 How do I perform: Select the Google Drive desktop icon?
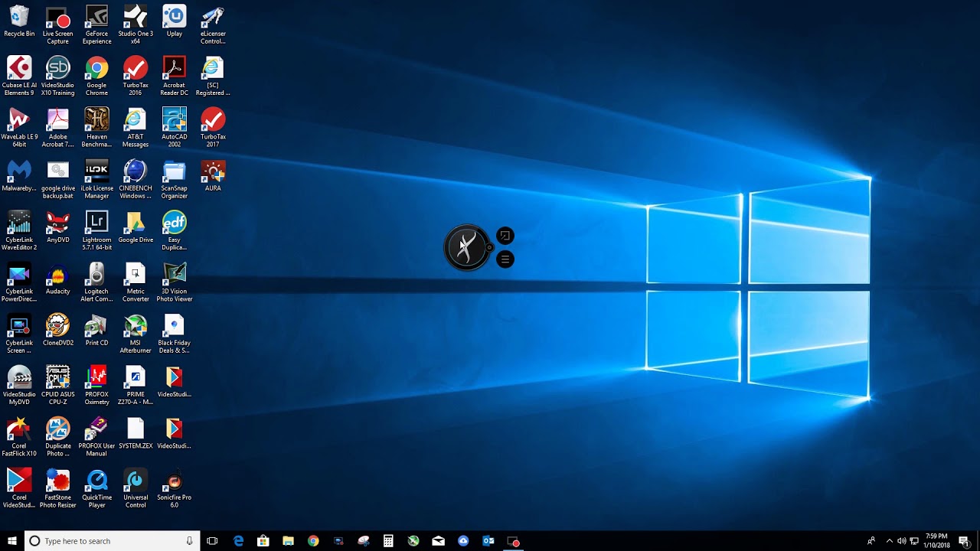click(x=136, y=227)
